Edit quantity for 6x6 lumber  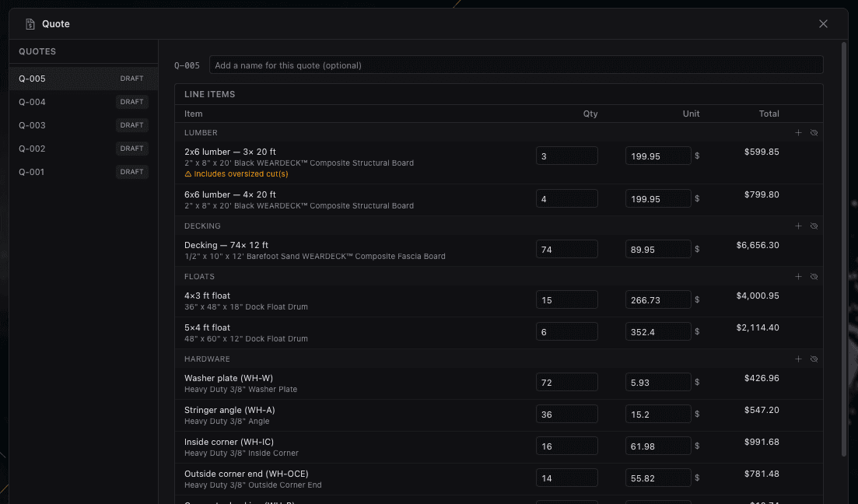pyautogui.click(x=567, y=198)
